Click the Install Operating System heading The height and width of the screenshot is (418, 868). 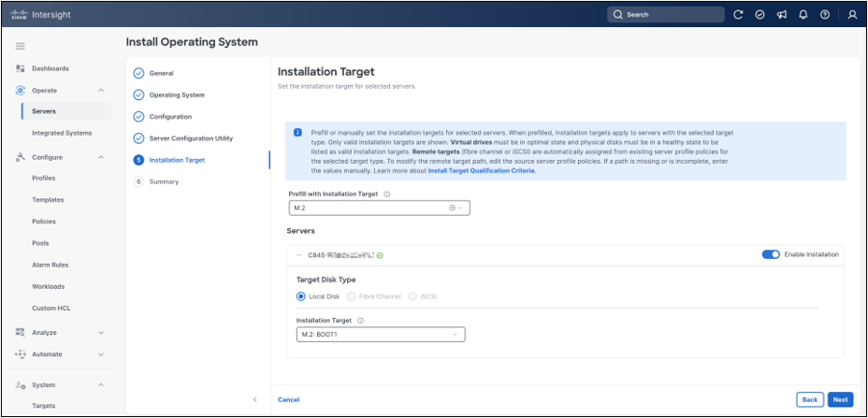192,42
